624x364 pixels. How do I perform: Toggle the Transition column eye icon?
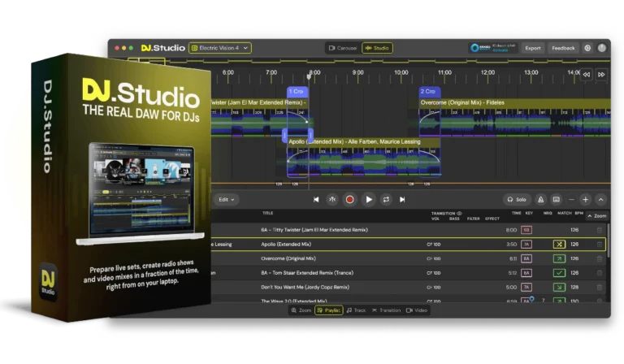(x=459, y=213)
